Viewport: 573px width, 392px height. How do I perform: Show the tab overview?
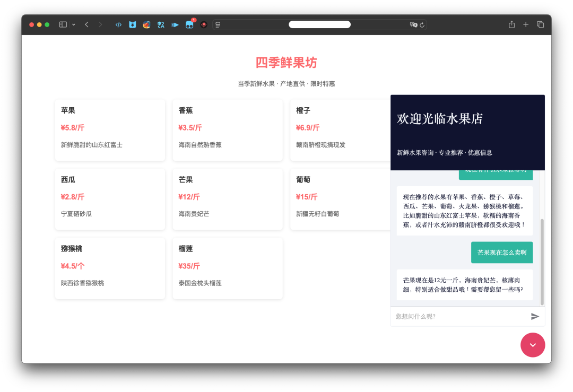pyautogui.click(x=540, y=24)
